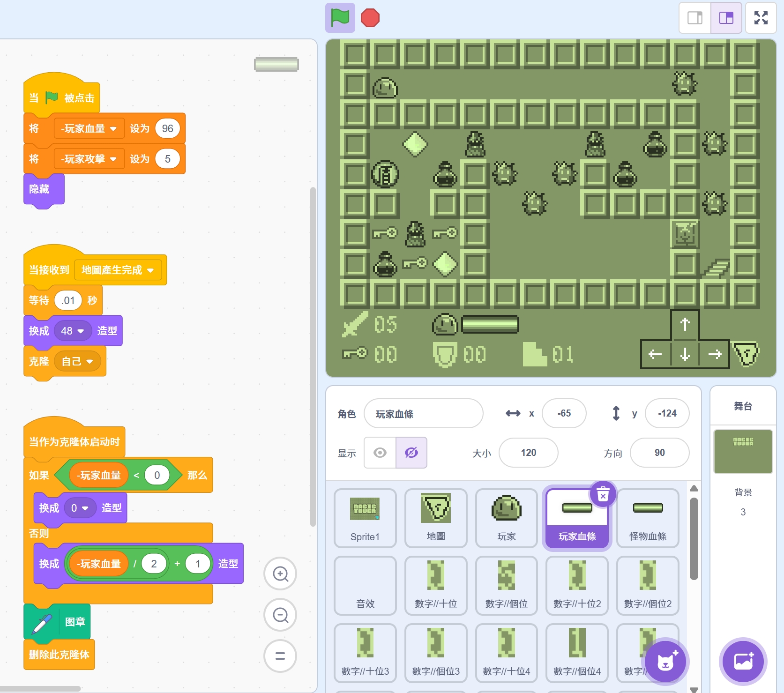784x693 pixels.
Task: Switch to large stage layout
Action: click(x=726, y=18)
